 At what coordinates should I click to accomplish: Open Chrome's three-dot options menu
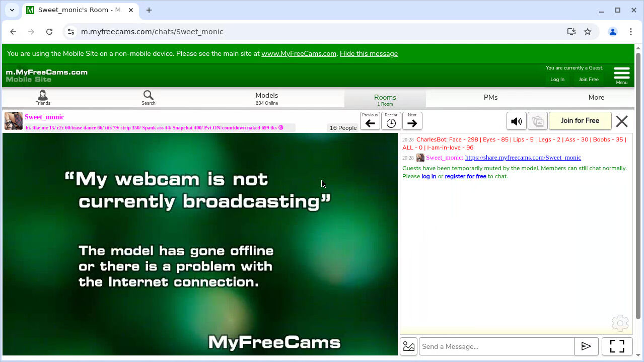tap(631, 32)
